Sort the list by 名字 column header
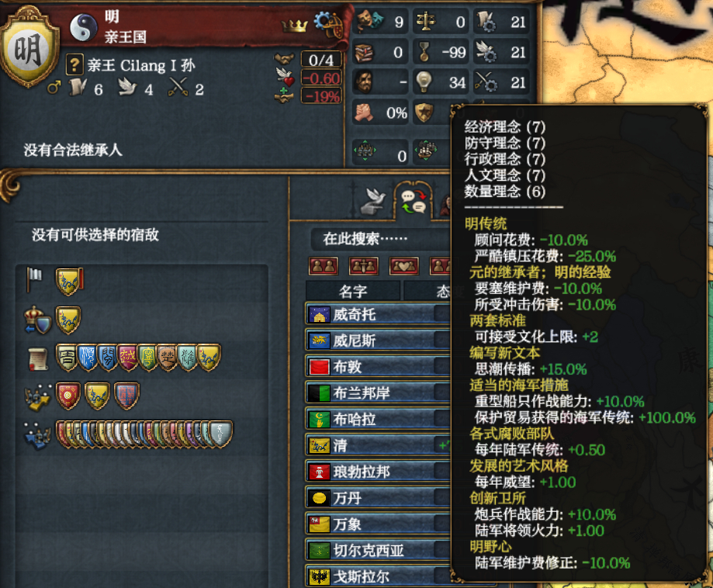The height and width of the screenshot is (588, 713). [353, 292]
